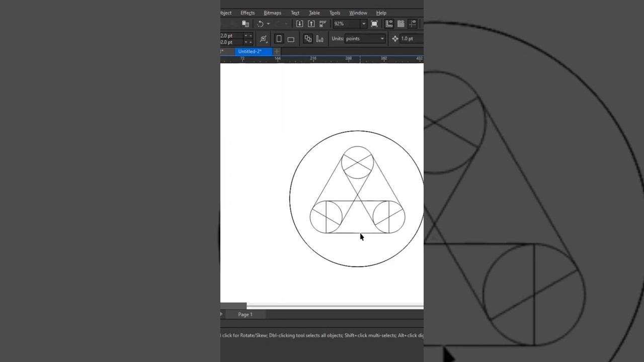644x362 pixels.
Task: Open the Window menu
Action: pos(358,13)
